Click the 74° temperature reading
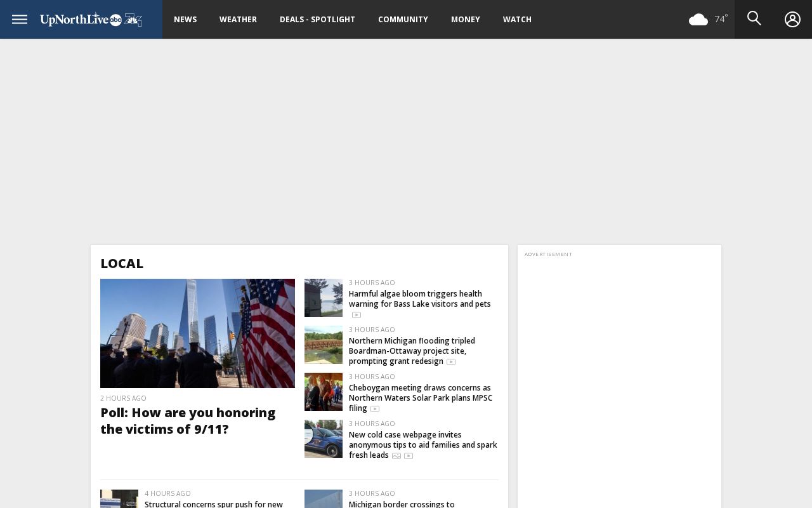This screenshot has height=508, width=812. click(721, 19)
